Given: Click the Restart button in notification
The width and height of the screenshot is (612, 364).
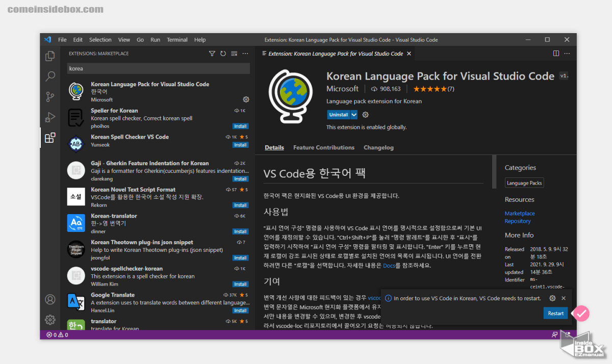Looking at the screenshot, I should click(555, 314).
